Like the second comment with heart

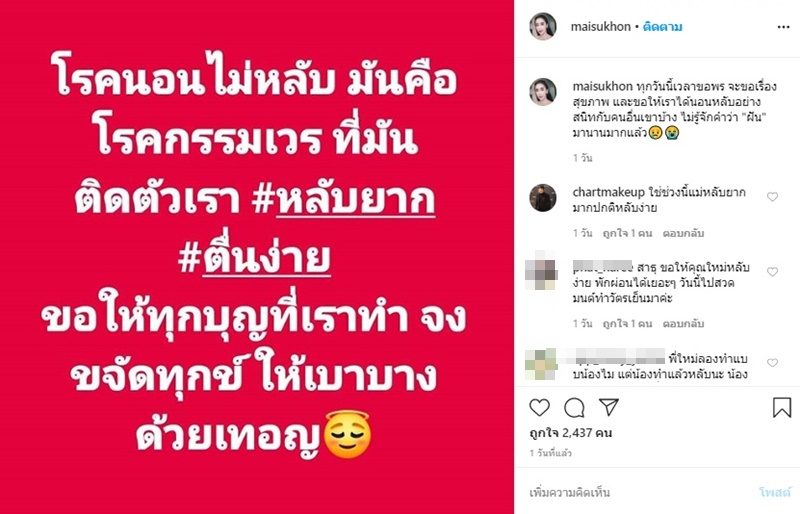(x=772, y=272)
